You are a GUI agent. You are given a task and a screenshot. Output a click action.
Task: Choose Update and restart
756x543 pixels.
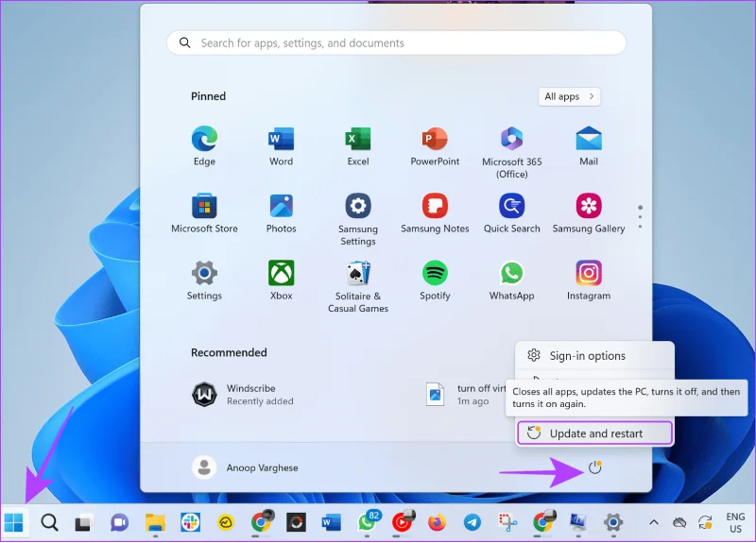[594, 433]
